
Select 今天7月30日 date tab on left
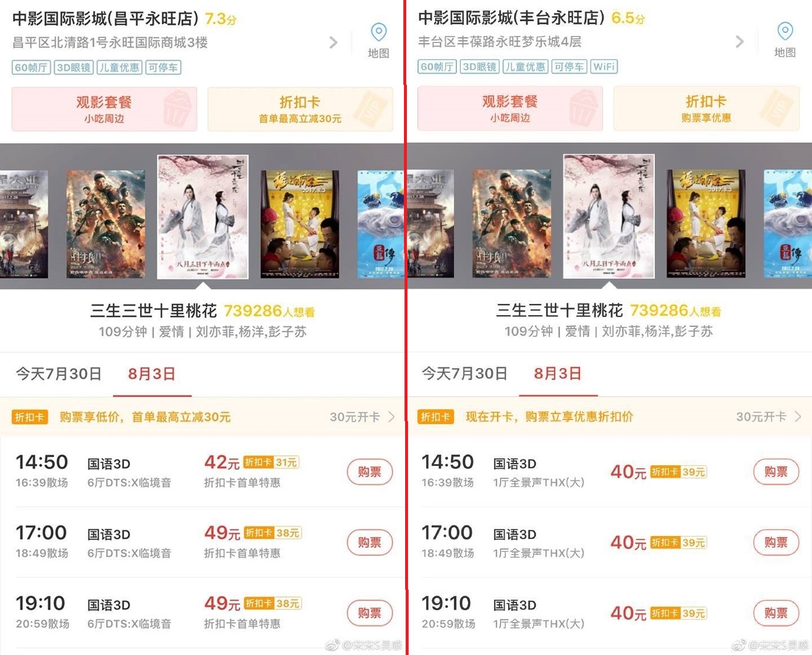pyautogui.click(x=58, y=374)
